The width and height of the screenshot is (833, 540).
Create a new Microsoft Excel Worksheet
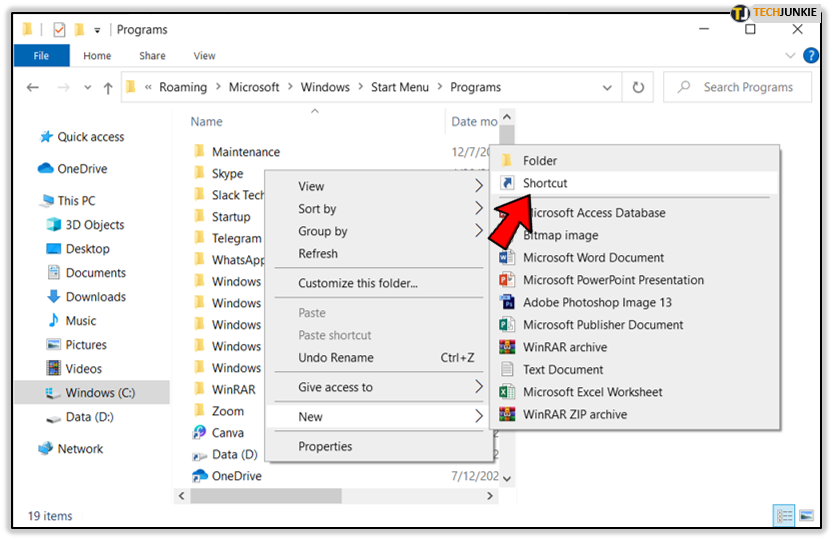coord(635,392)
